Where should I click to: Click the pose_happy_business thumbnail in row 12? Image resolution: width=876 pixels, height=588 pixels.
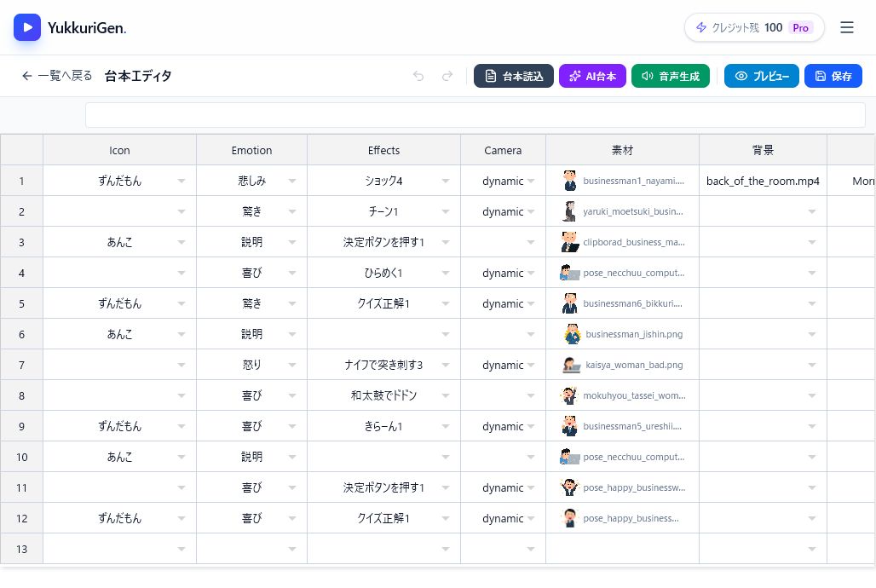point(569,518)
